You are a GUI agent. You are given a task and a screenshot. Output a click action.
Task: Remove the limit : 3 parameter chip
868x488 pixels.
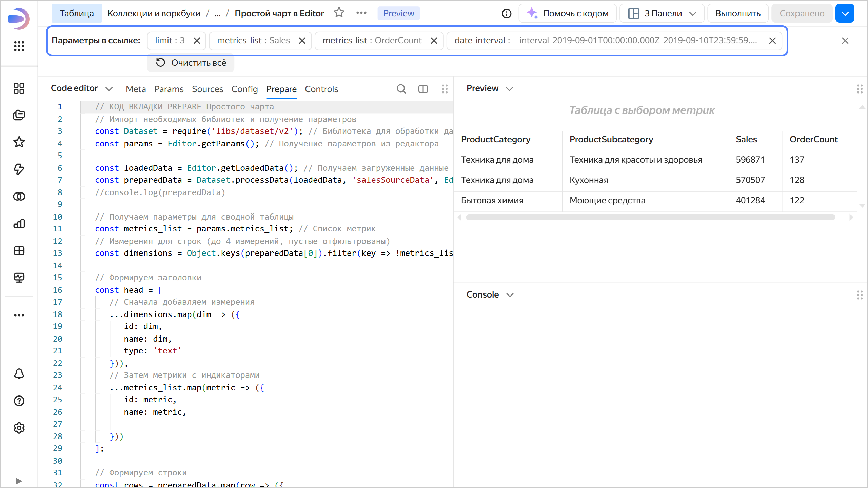[x=197, y=41]
